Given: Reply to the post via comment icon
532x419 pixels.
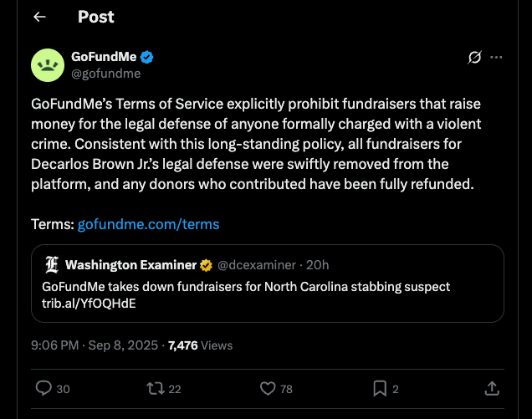Looking at the screenshot, I should coord(43,388).
